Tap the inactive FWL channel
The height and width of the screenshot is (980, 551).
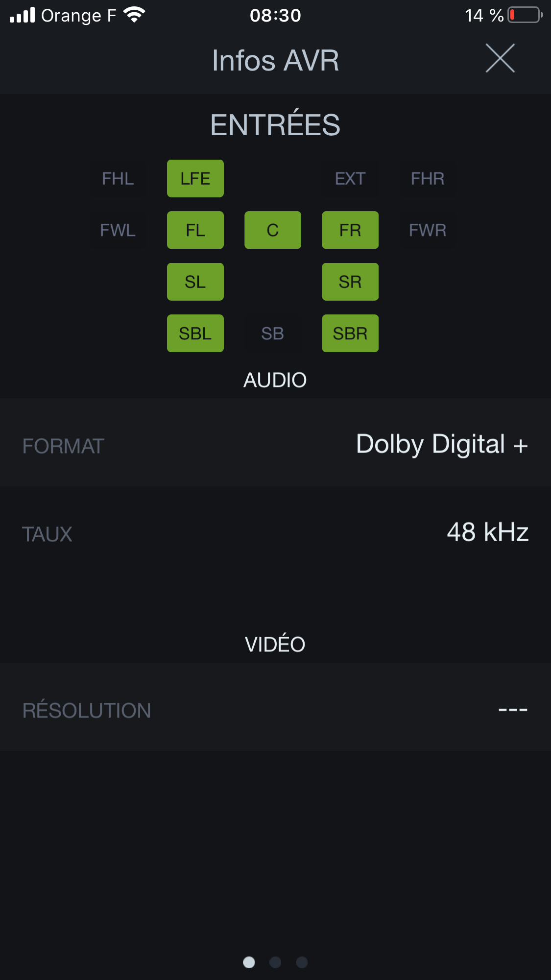tap(118, 230)
